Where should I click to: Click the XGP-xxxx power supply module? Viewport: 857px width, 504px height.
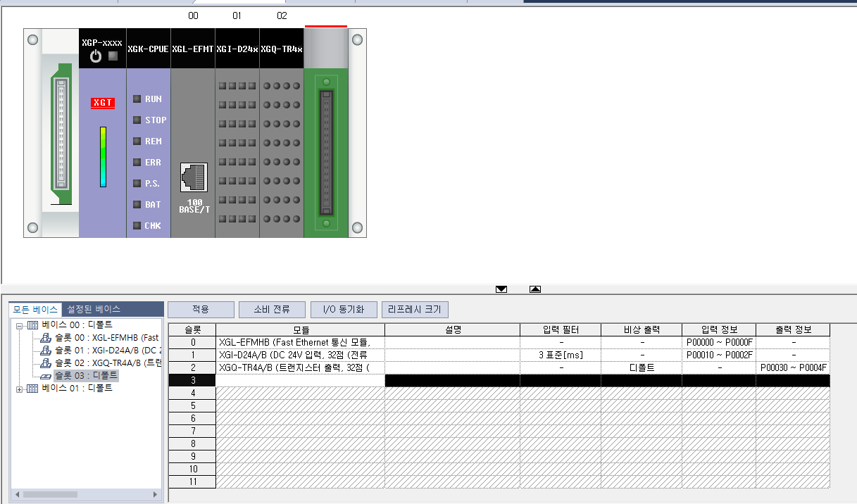pos(103,133)
